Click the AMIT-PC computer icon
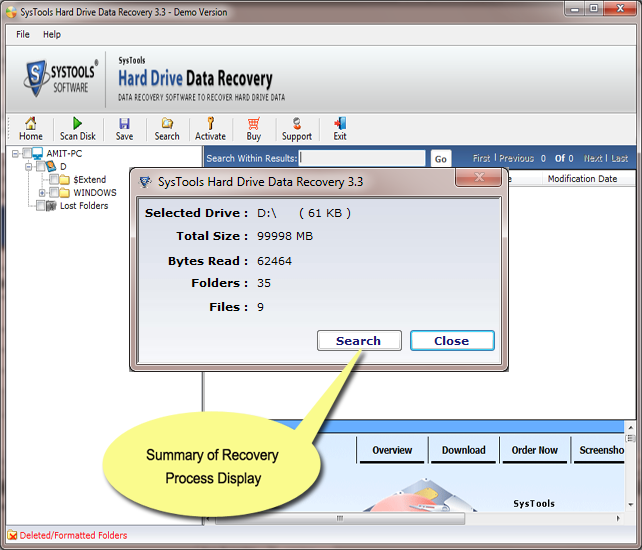The width and height of the screenshot is (642, 550). [37, 154]
